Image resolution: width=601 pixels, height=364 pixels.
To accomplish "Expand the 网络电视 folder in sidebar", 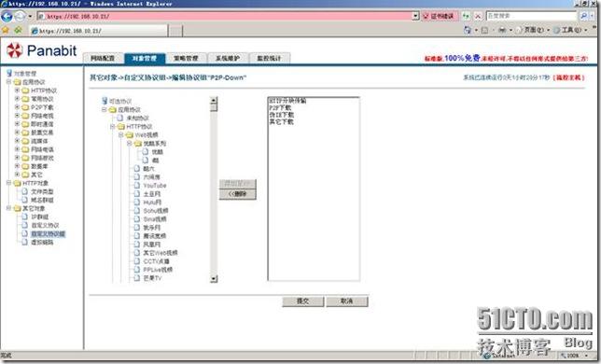I will (17, 116).
